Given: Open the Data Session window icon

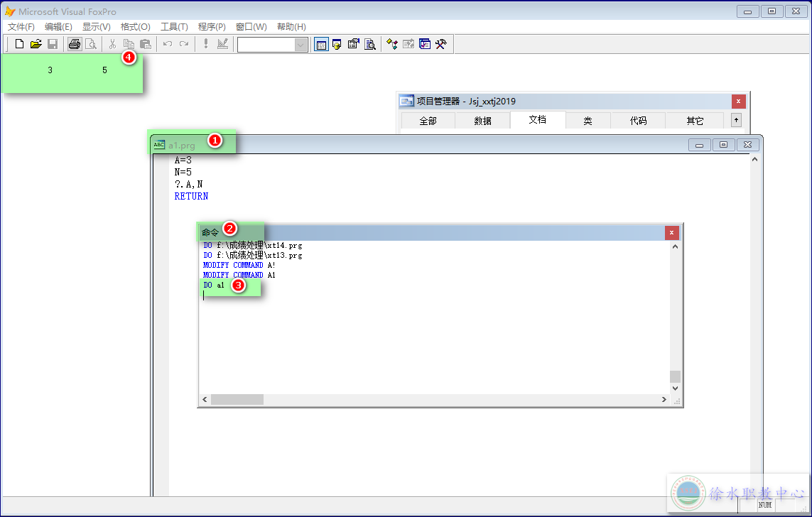Looking at the screenshot, I should point(337,44).
